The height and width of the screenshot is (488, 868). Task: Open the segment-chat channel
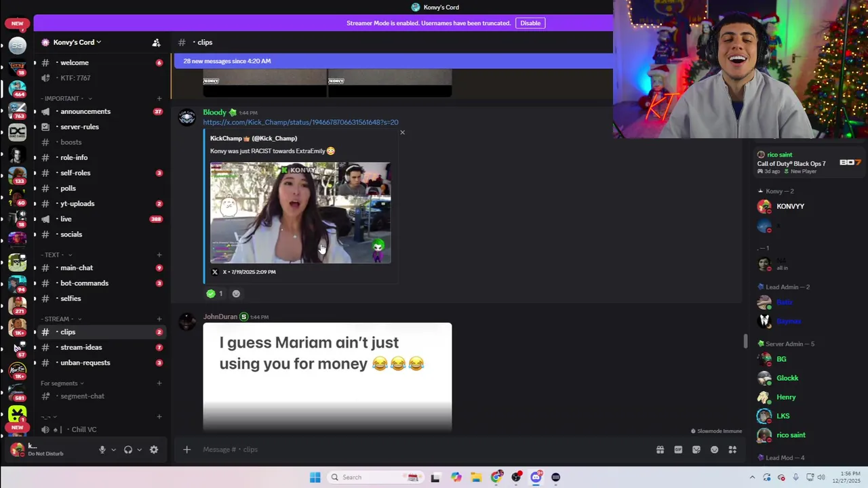pos(100,396)
